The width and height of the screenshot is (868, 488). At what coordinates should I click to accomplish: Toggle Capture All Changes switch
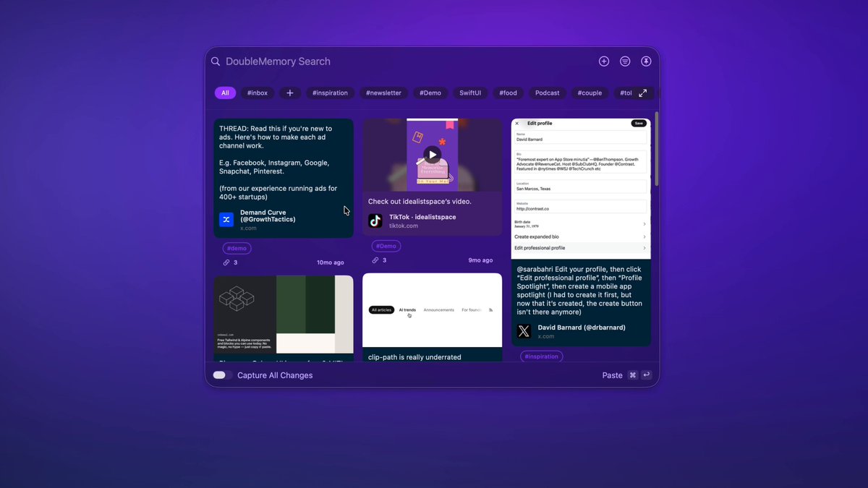point(222,375)
